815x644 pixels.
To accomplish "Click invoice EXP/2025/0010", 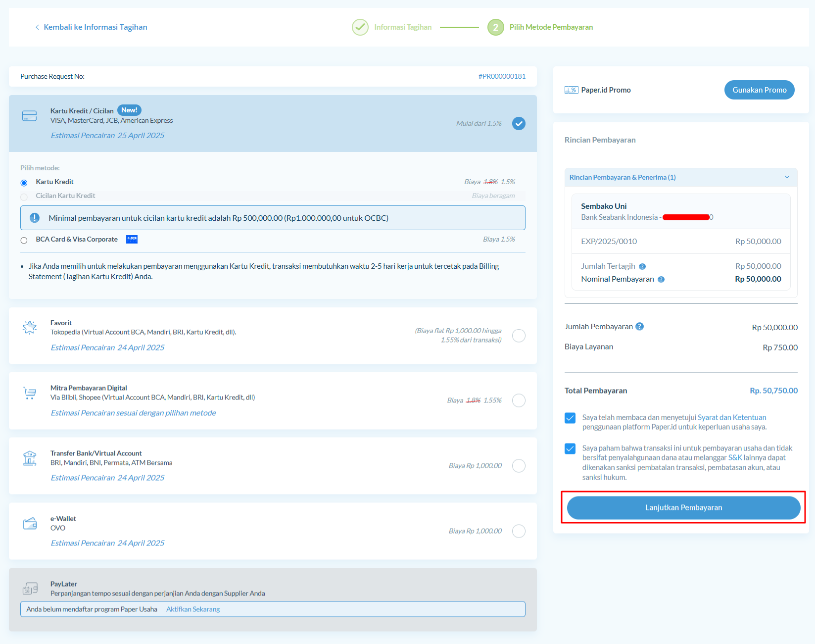I will click(x=609, y=242).
